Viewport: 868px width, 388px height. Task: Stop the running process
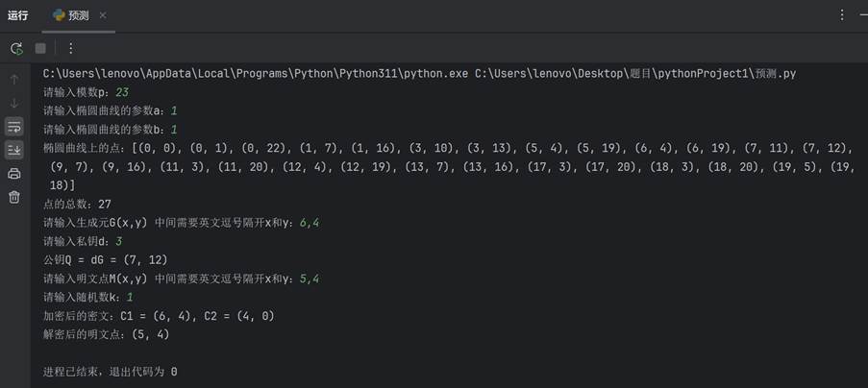(x=40, y=49)
